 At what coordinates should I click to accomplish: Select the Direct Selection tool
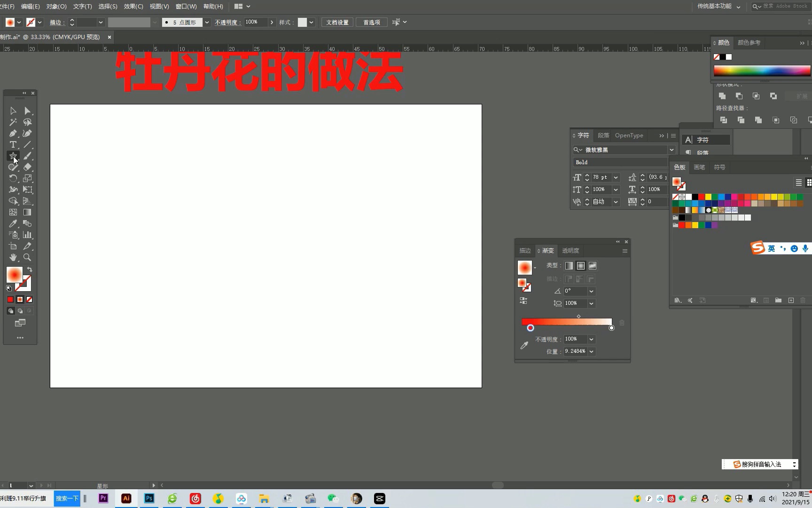tap(27, 111)
